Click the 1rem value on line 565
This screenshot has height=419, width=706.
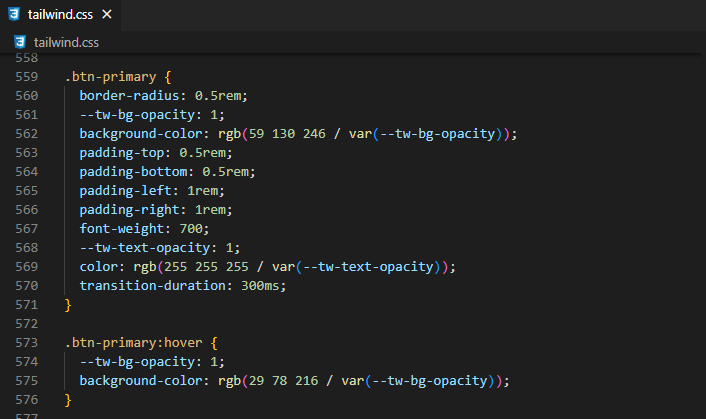[x=203, y=191]
